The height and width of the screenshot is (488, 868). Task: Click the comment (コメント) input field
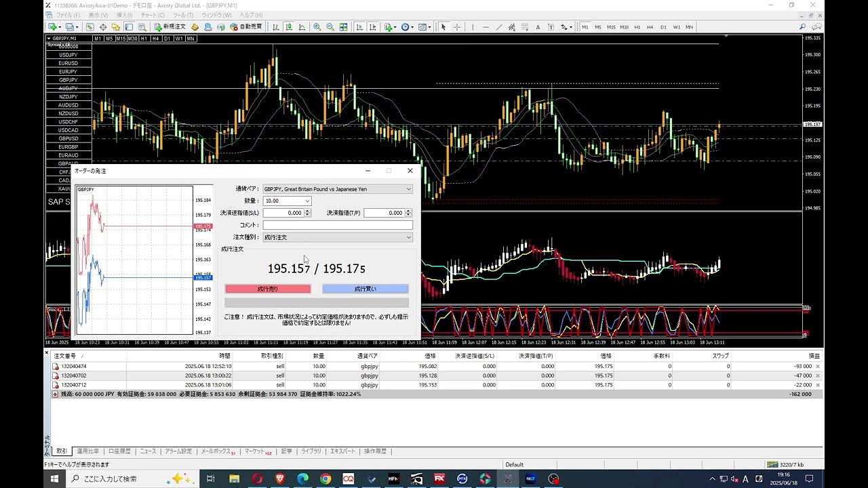[337, 225]
